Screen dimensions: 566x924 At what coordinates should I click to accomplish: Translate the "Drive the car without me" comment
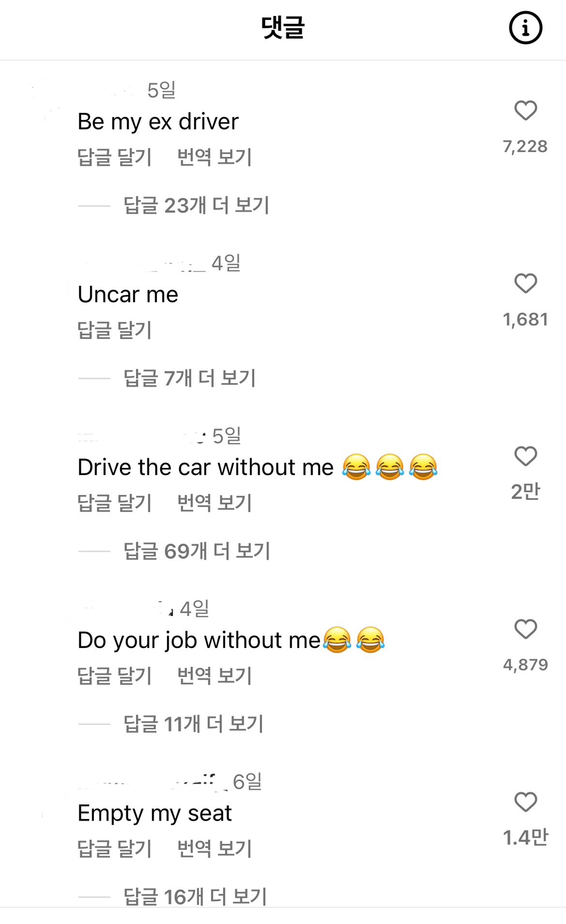click(x=214, y=503)
